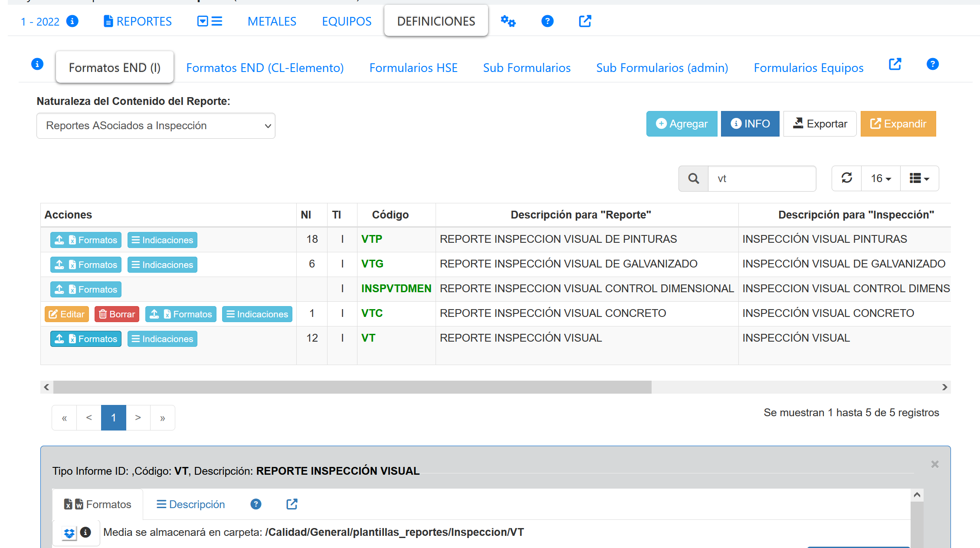
Task: Click the refresh table icon
Action: (x=846, y=178)
